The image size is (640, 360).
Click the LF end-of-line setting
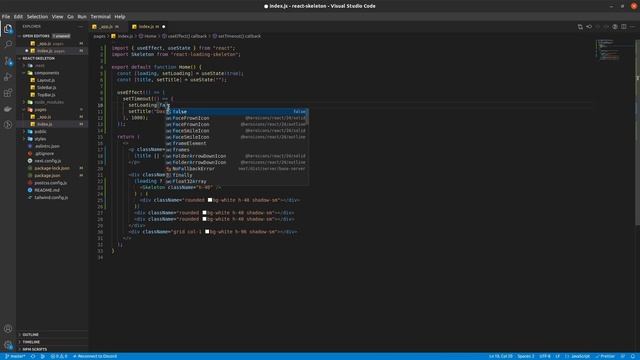[558, 356]
